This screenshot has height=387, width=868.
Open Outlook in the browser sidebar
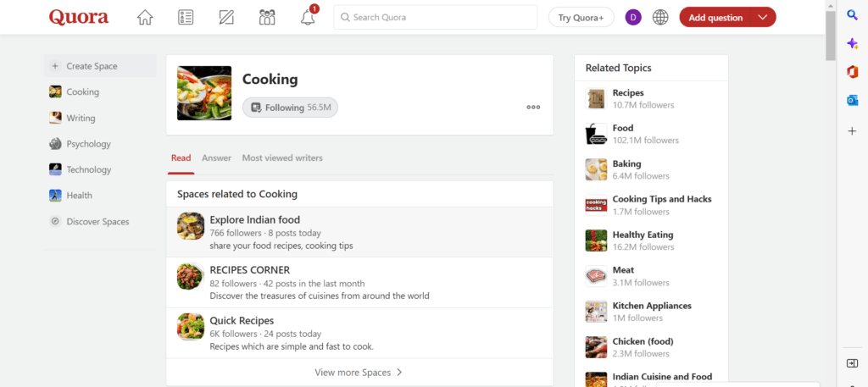(x=852, y=100)
